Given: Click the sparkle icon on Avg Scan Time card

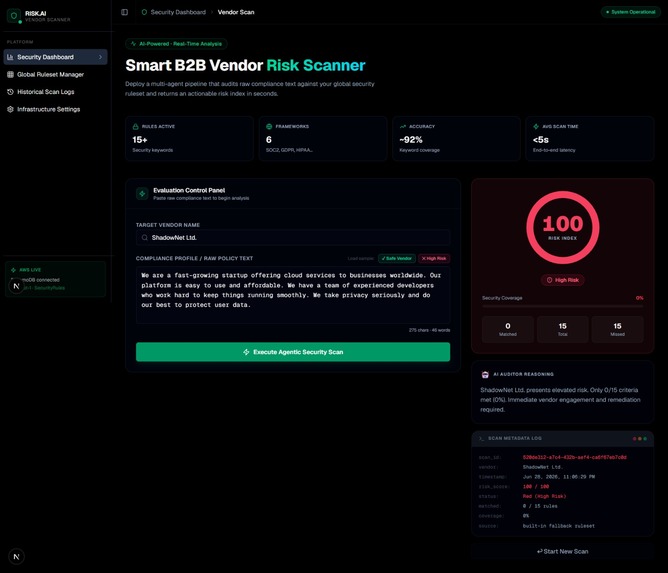Looking at the screenshot, I should pos(536,127).
